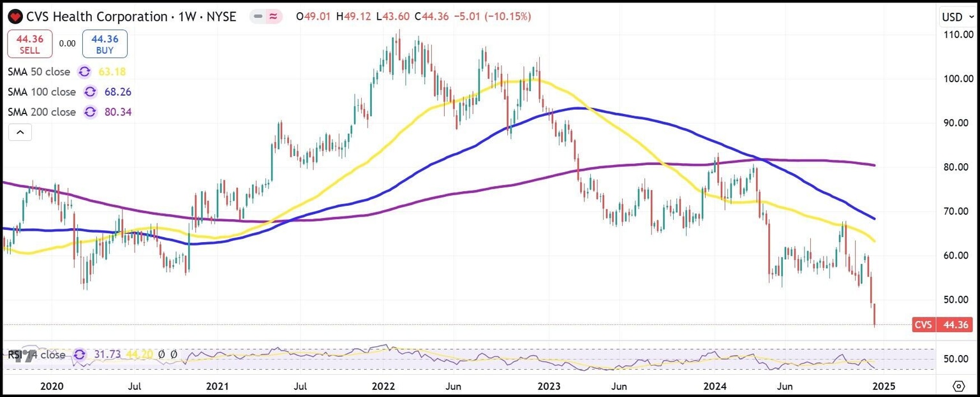Click the 2023 label on time axis
This screenshot has width=980, height=397.
549,386
